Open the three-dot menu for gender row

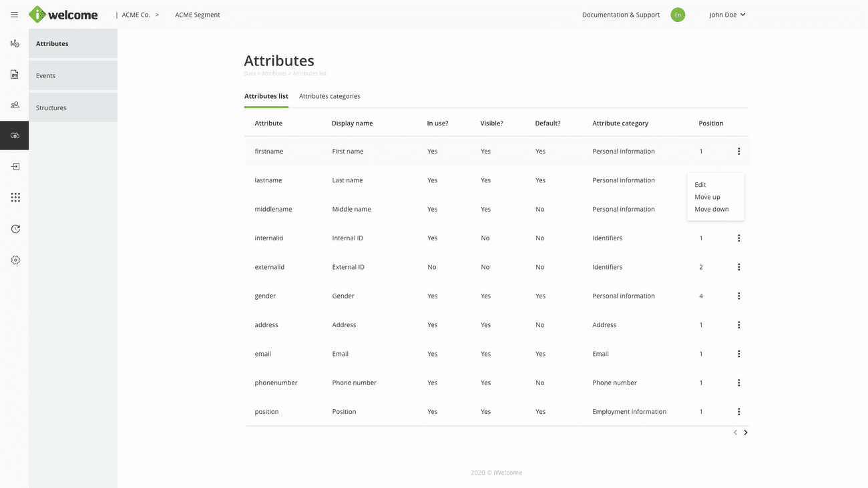[x=738, y=296]
